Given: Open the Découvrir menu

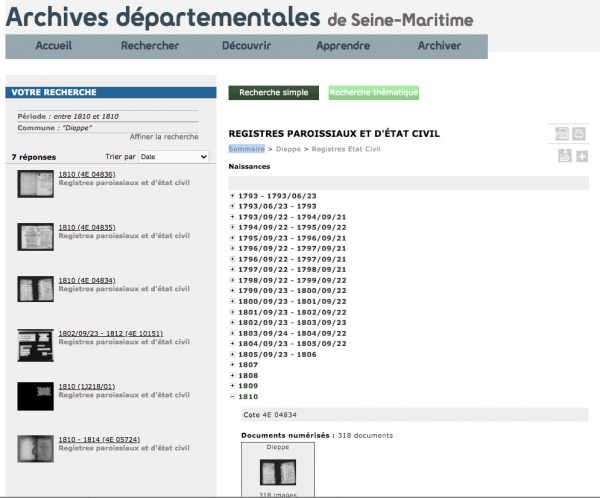Looking at the screenshot, I should point(246,46).
